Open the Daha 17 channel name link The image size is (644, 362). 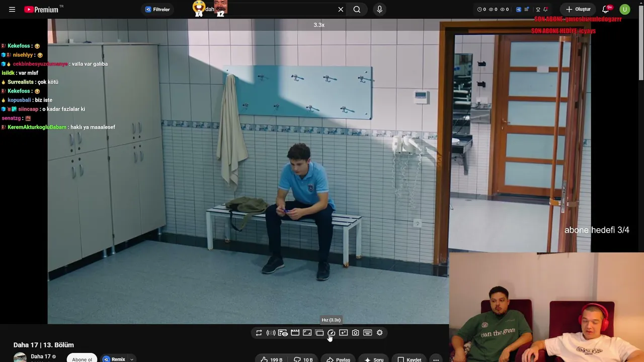tap(40, 356)
